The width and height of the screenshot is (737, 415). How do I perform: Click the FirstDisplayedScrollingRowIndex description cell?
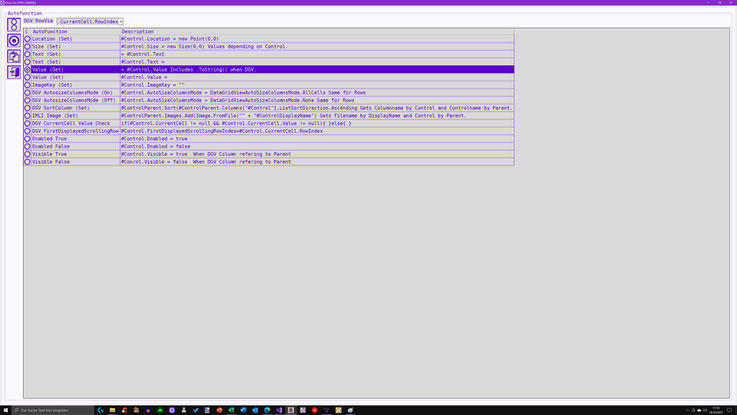tap(317, 131)
